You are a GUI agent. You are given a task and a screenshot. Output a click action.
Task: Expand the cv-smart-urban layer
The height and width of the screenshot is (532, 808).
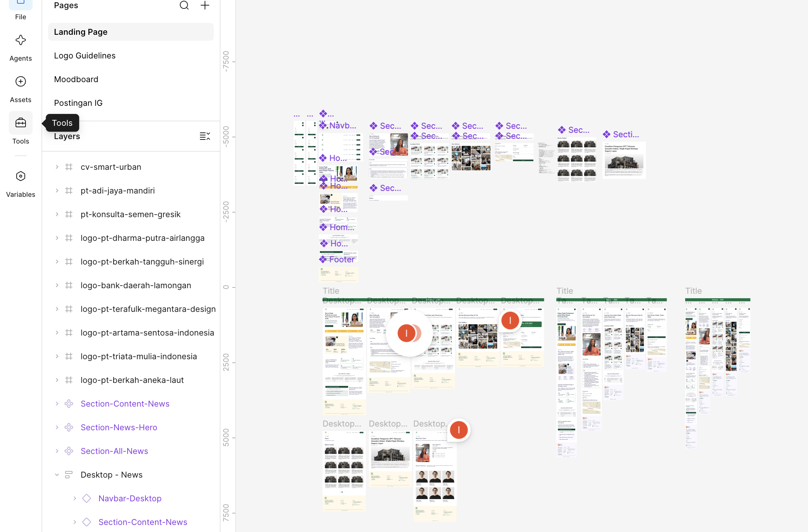pyautogui.click(x=57, y=167)
